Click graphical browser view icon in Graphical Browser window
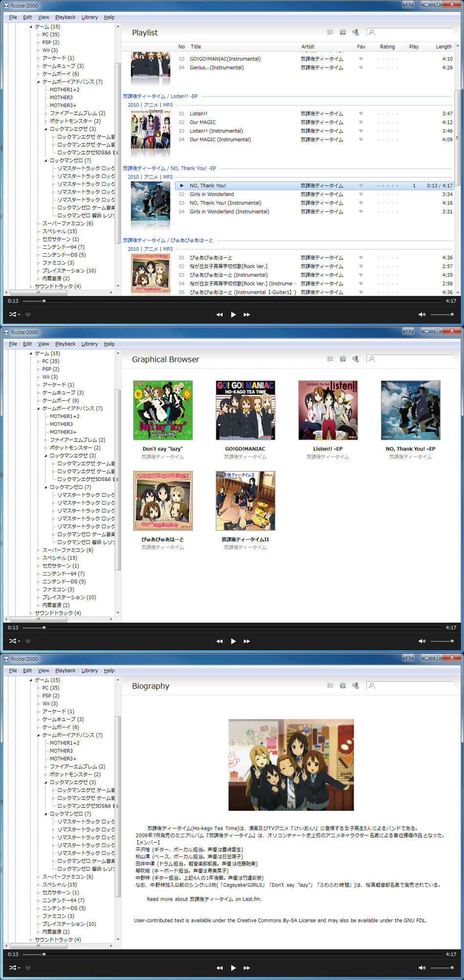464x980 pixels. pos(343,359)
